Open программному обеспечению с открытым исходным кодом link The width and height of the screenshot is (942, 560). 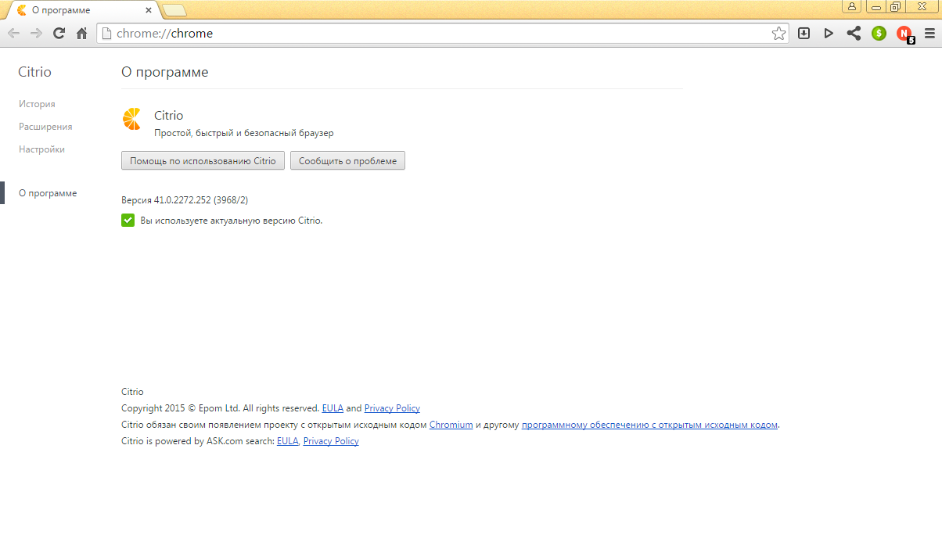[649, 425]
